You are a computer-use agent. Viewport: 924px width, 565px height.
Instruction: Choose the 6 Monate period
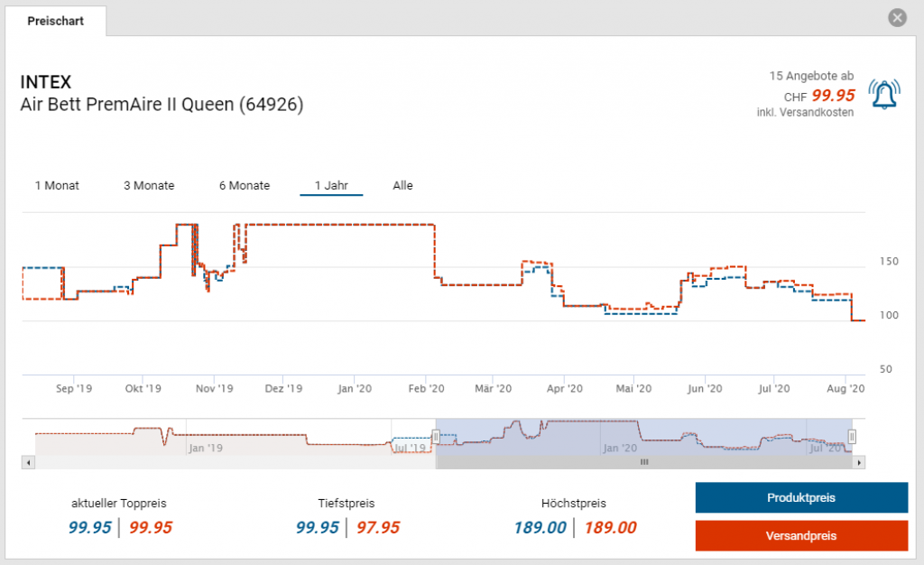tap(244, 186)
